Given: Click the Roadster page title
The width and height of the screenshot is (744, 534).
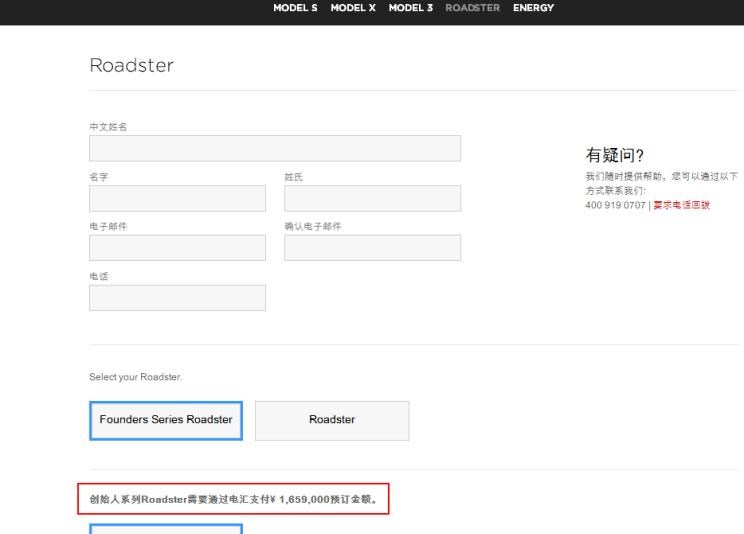Looking at the screenshot, I should point(131,66).
